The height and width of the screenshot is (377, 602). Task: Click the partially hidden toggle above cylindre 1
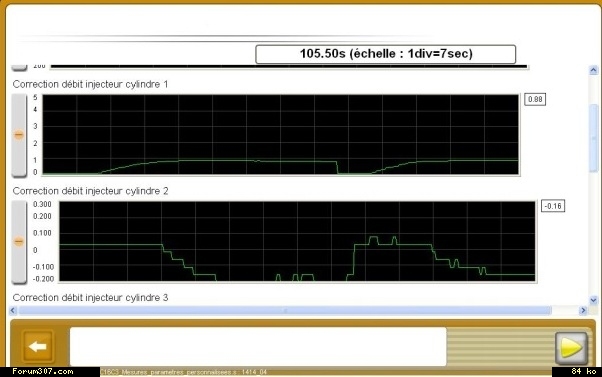(19, 68)
